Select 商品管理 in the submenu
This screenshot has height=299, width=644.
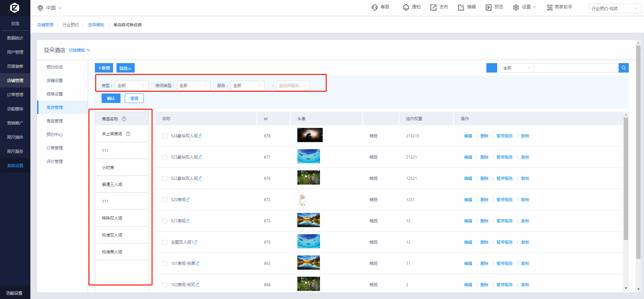coord(55,121)
